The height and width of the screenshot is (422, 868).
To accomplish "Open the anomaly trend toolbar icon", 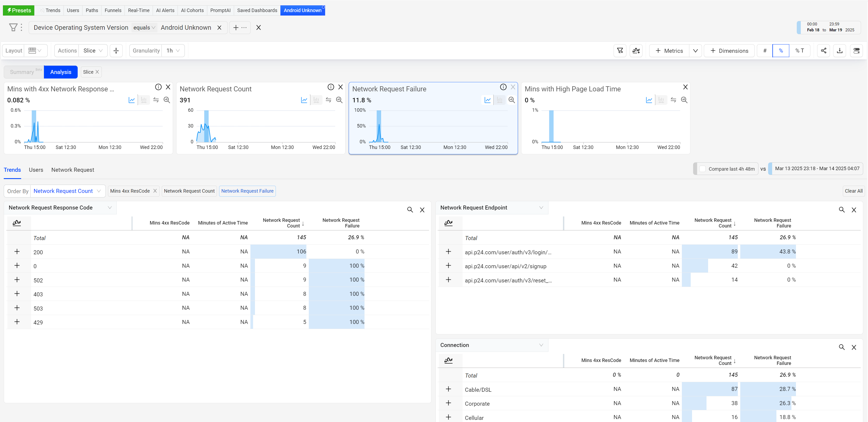I will tap(636, 51).
